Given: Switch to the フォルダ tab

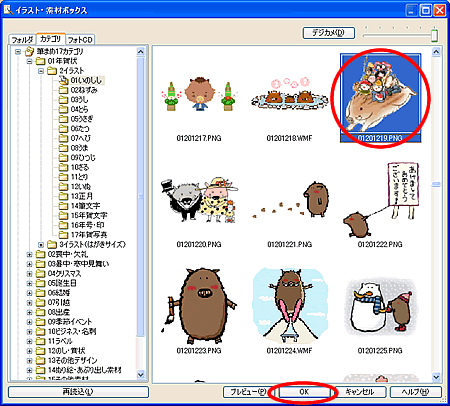Looking at the screenshot, I should tap(22, 40).
